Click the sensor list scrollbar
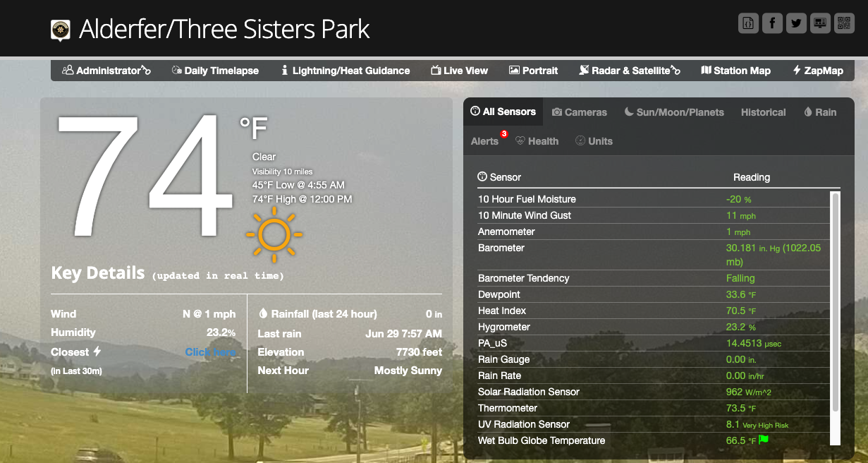 pyautogui.click(x=836, y=302)
